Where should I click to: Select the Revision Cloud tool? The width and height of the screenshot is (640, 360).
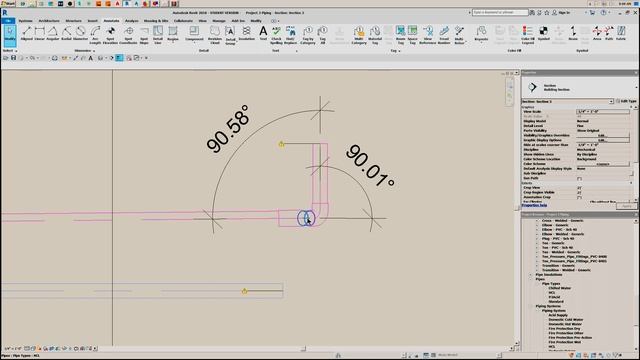pyautogui.click(x=215, y=35)
